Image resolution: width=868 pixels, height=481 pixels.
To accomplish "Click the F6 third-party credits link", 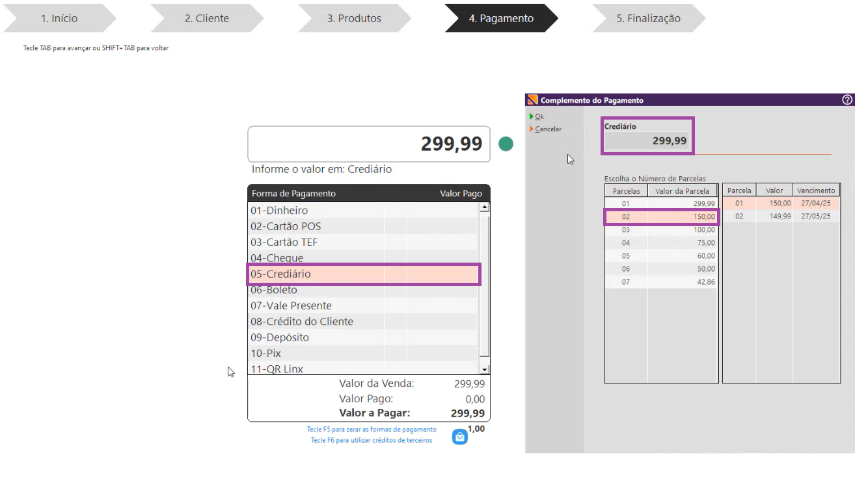I will click(372, 440).
